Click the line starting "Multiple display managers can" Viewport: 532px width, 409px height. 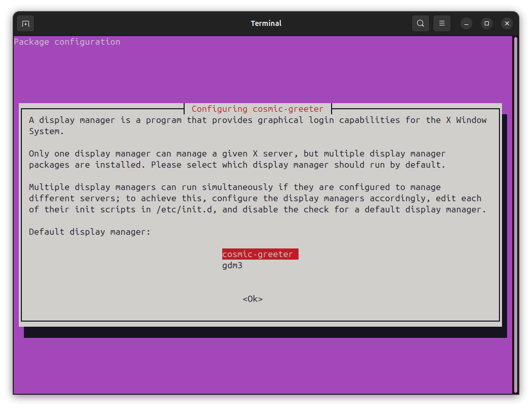click(234, 187)
